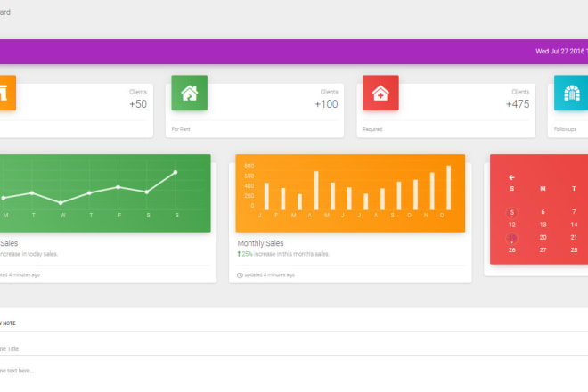Click the F data point on line chart
This screenshot has width=588, height=392.
click(x=118, y=187)
